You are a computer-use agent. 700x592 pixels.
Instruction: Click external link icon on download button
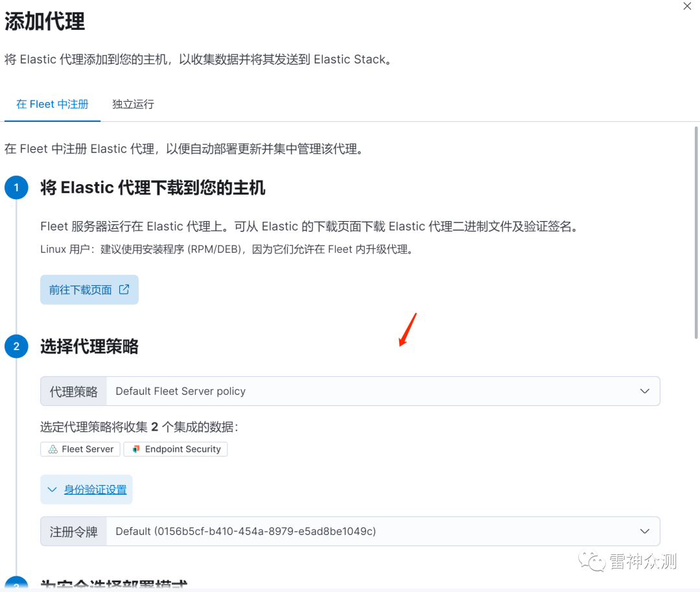(x=124, y=289)
